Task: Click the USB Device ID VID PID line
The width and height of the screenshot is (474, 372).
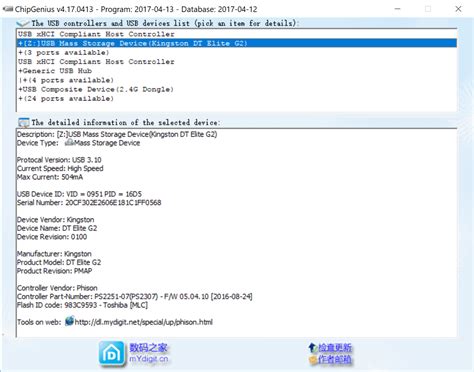Action: point(79,194)
